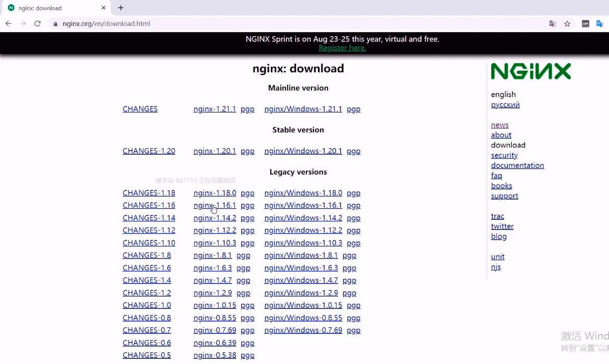Download nginx/Windows-1.20.1
The height and width of the screenshot is (364, 609).
(x=303, y=151)
